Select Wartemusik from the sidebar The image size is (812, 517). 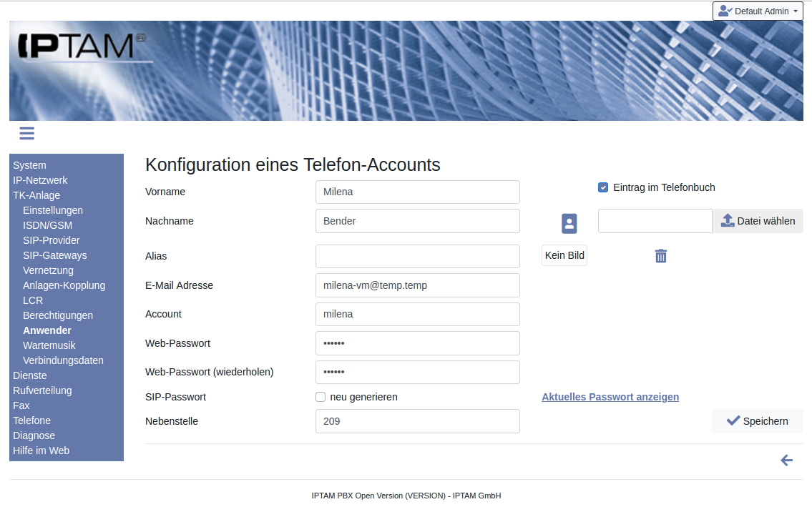point(49,345)
